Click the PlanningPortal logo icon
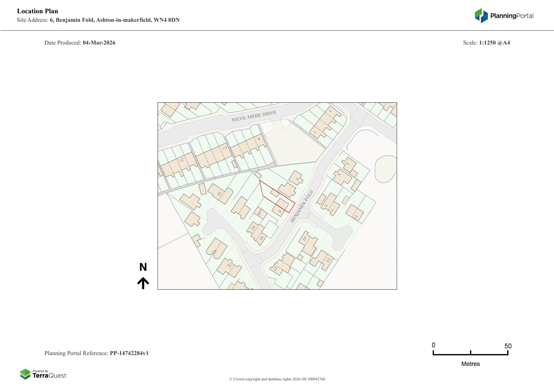Screen dimensions: 554x392 click(x=481, y=15)
